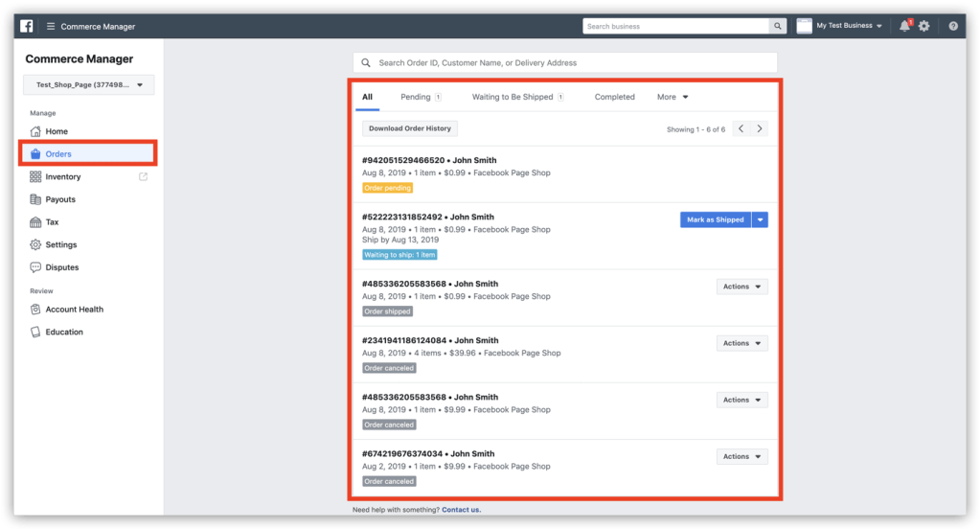
Task: Expand the More tab dropdown
Action: pos(672,97)
